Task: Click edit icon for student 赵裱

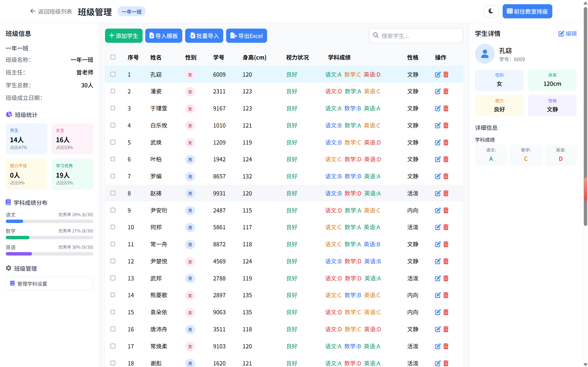Action: pyautogui.click(x=438, y=193)
